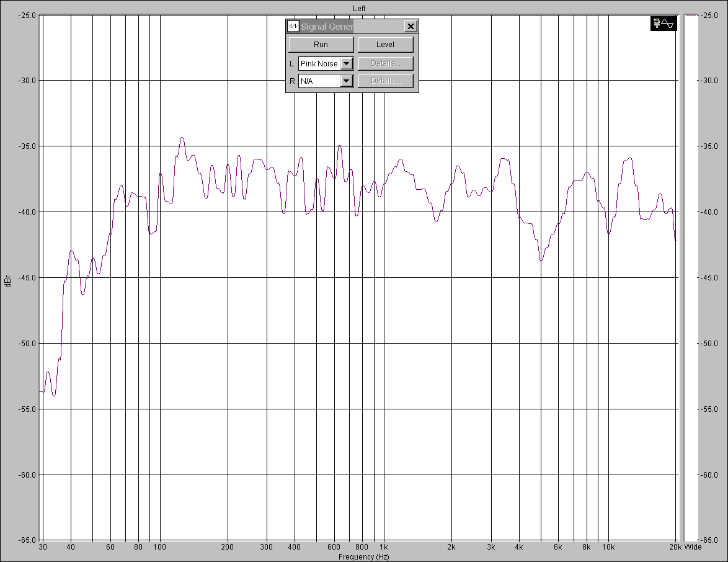Click the "-50.0" left axis label
728x562 pixels.
[x=27, y=343]
